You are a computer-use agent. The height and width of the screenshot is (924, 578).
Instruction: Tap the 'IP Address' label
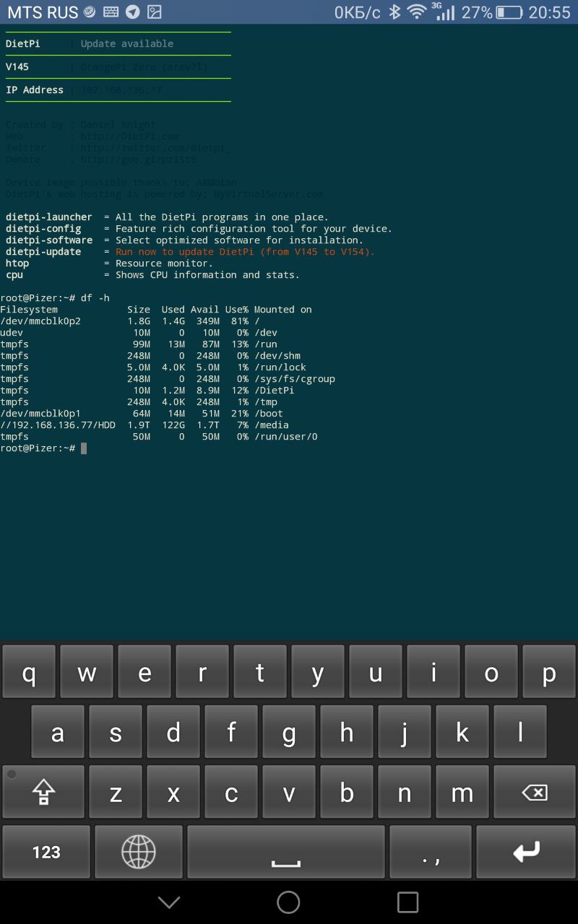35,90
